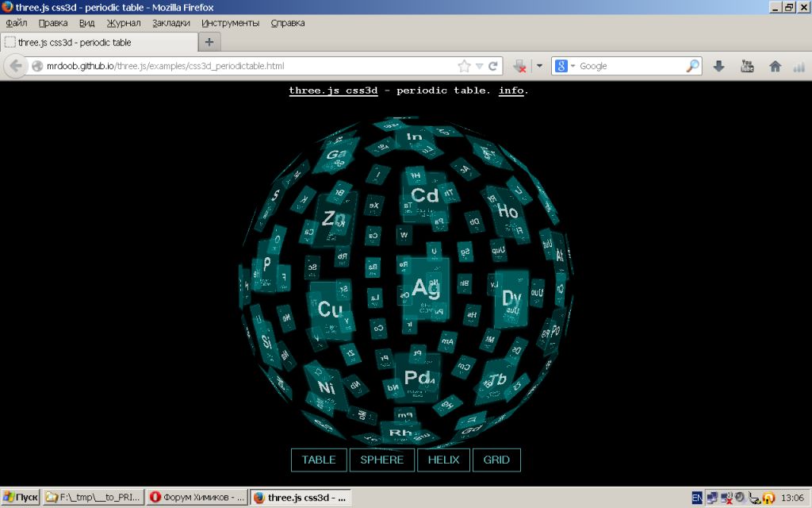Click the search magnifier icon

tap(692, 66)
